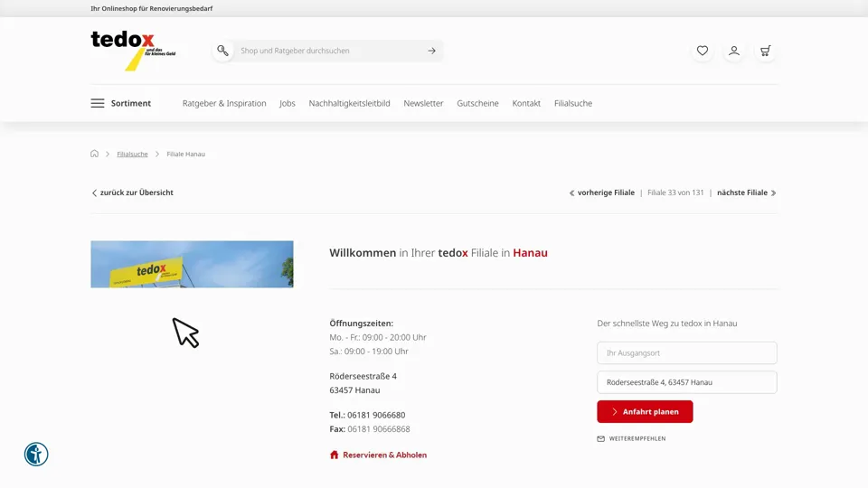
Task: Open the Jobs menu item
Action: [288, 103]
